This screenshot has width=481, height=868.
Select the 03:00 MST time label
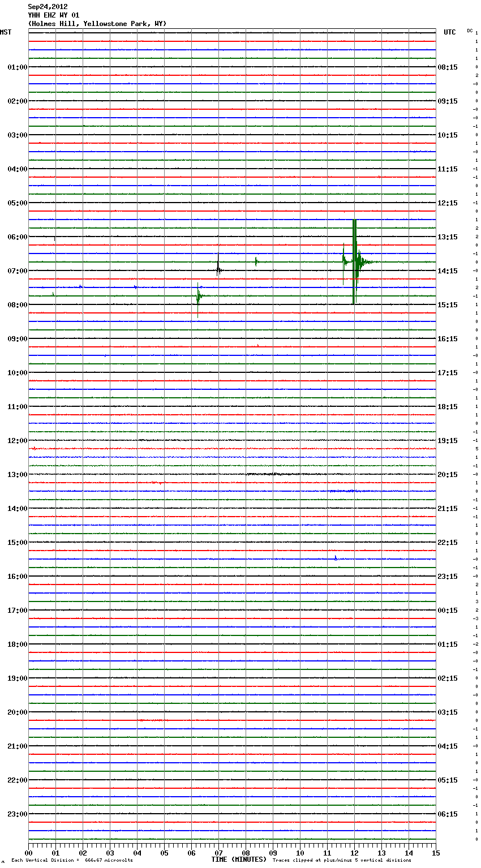pos(18,135)
